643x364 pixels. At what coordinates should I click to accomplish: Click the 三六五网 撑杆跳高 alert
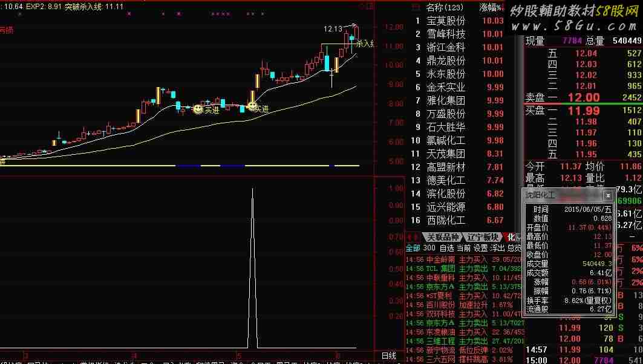click(465, 359)
